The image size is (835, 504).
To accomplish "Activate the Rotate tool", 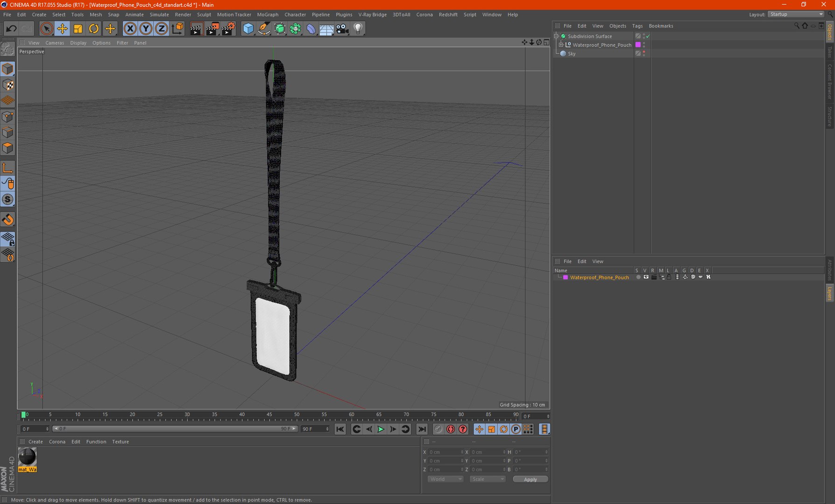I will (x=94, y=28).
